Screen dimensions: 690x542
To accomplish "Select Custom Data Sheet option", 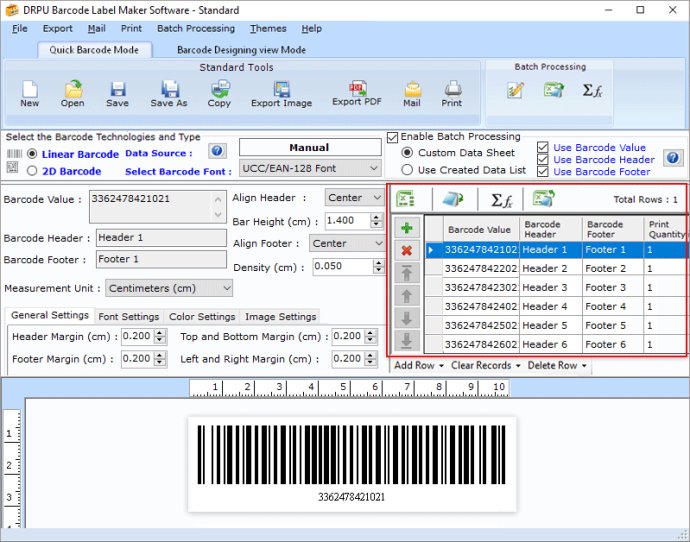I will click(407, 153).
